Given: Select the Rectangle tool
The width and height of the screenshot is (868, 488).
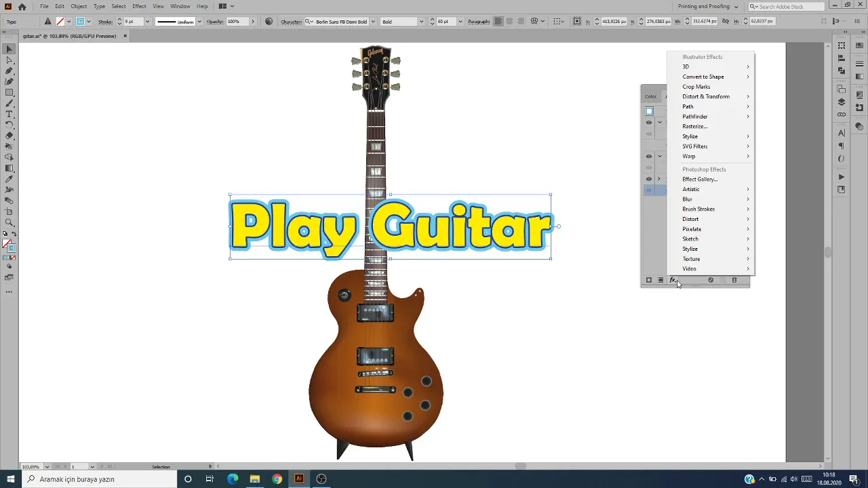Looking at the screenshot, I should (9, 92).
